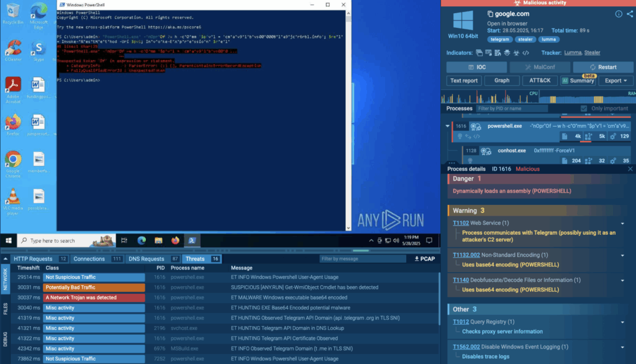Click the telegram tag
The height and width of the screenshot is (364, 636).
(500, 39)
